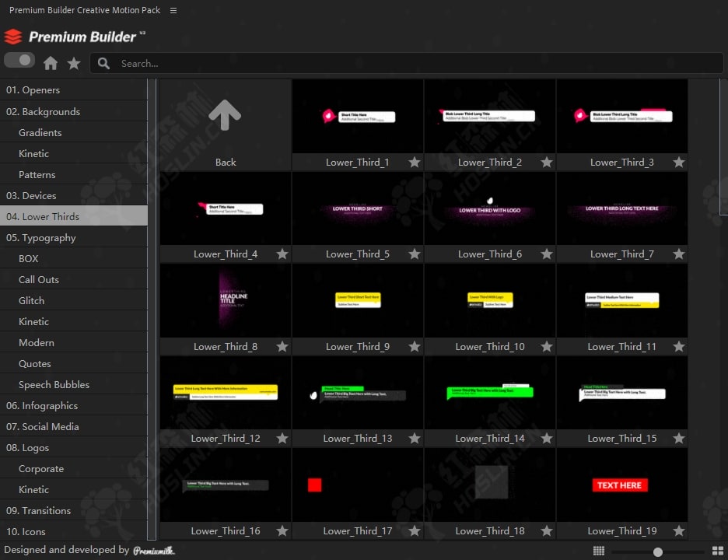This screenshot has width=728, height=560.
Task: Star the Lower_Third_4 preset
Action: (282, 254)
